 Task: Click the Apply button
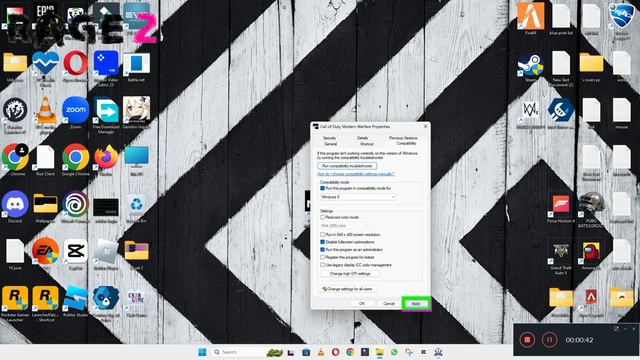pos(416,304)
